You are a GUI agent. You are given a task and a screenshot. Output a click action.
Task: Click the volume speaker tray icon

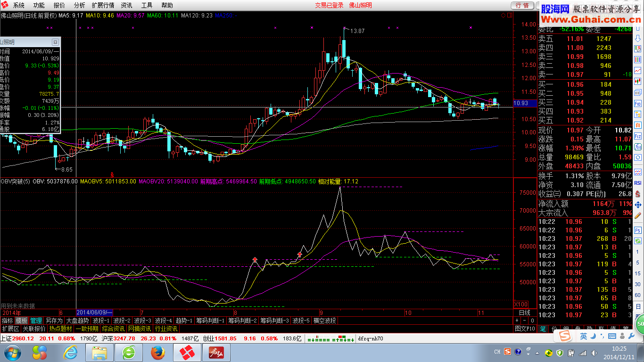[594, 353]
